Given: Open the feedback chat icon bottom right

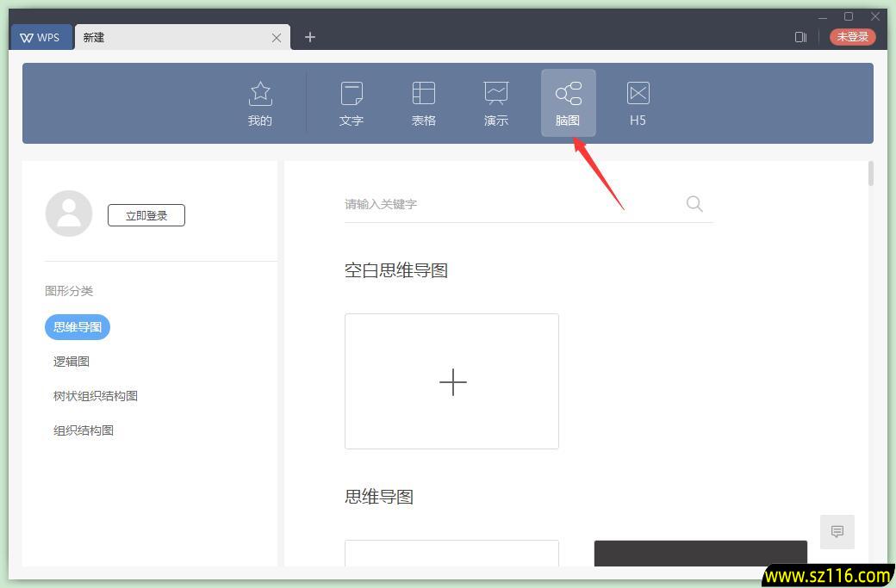Looking at the screenshot, I should click(837, 531).
